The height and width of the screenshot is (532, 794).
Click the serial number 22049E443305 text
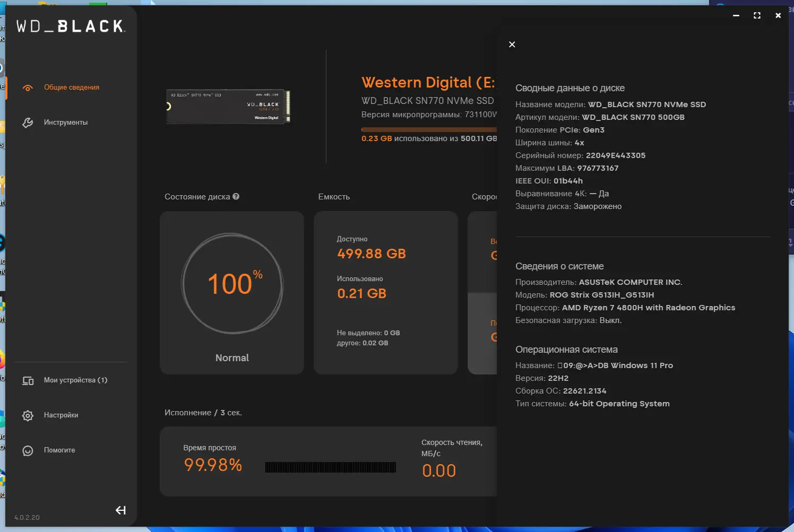pos(616,155)
